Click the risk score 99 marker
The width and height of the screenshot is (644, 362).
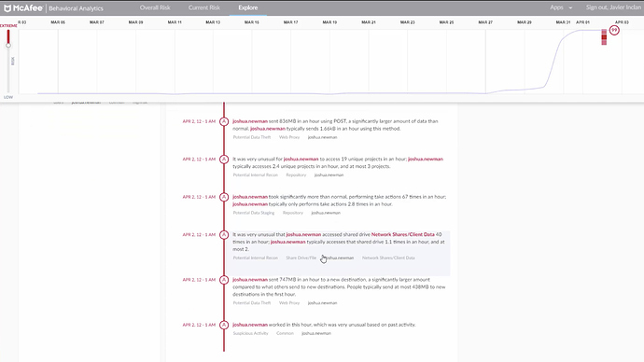[614, 31]
